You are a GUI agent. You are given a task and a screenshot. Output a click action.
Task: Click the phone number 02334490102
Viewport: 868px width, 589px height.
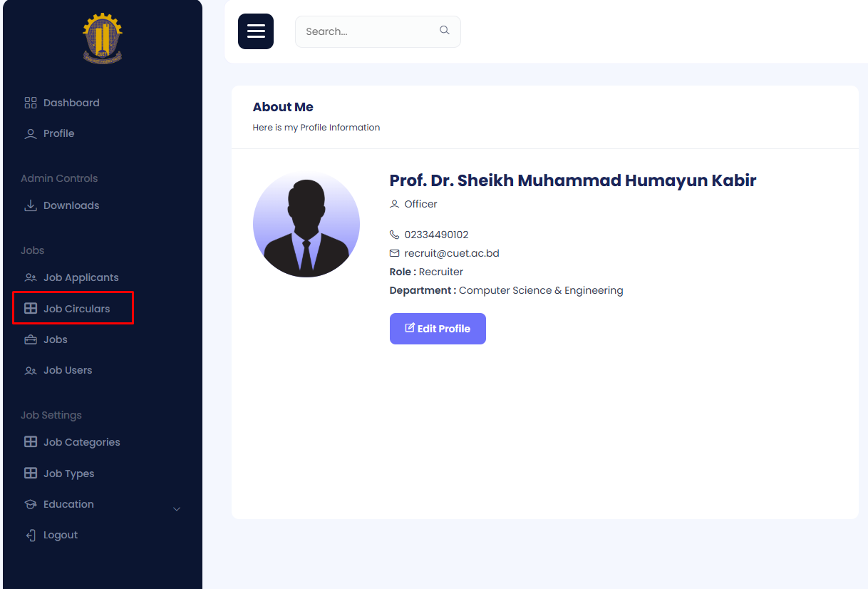[x=436, y=235]
